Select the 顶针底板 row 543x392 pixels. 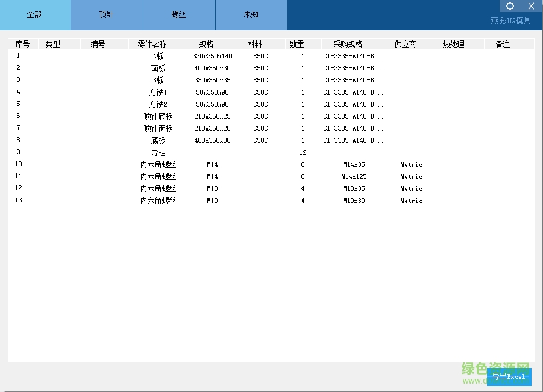(159, 116)
